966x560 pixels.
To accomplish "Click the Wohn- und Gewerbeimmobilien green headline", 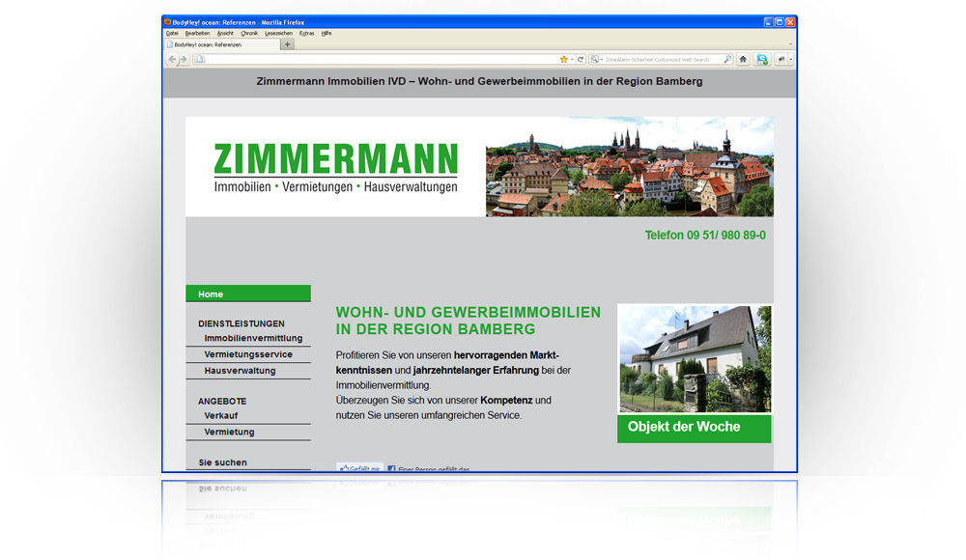I will point(469,321).
